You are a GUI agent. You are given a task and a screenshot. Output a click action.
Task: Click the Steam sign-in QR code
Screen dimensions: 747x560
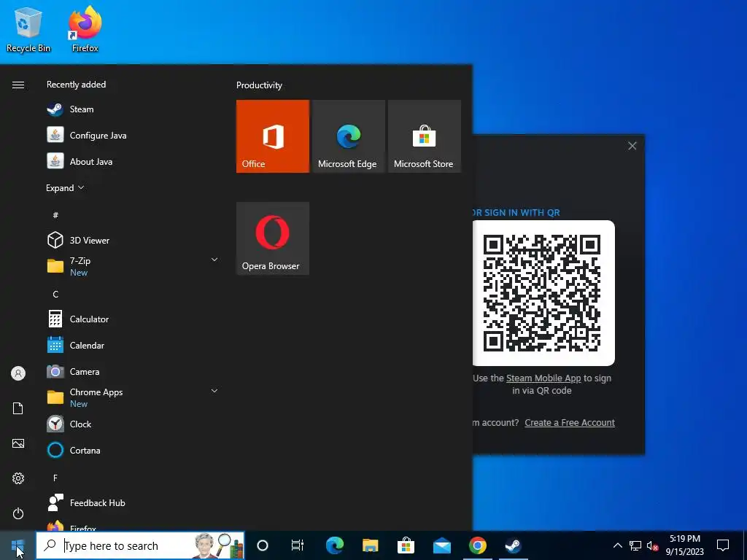[x=543, y=293]
